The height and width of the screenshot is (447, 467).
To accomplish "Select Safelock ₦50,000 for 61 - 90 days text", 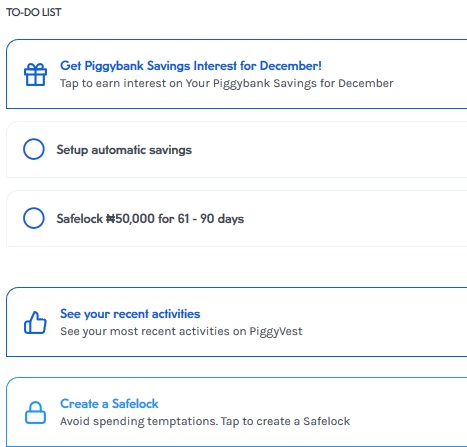I will [x=150, y=219].
